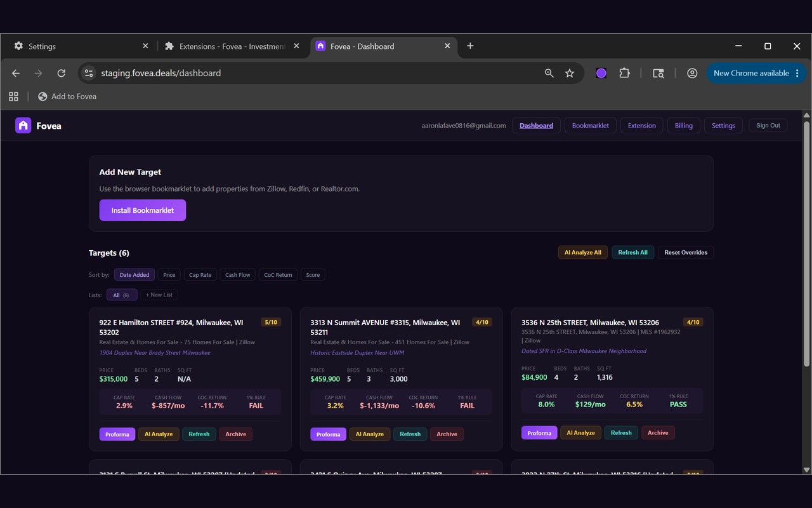Click the page vertical scrollbar
The width and height of the screenshot is (812, 508).
click(x=806, y=243)
